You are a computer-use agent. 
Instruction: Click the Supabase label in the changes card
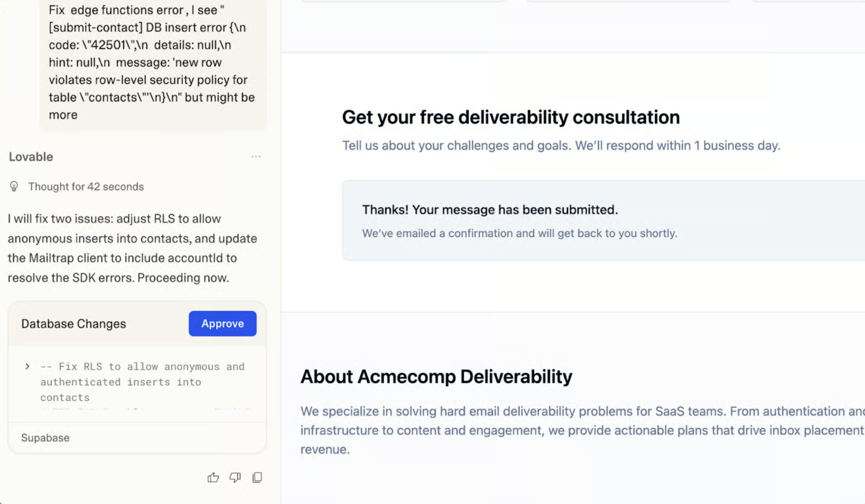pyautogui.click(x=45, y=438)
